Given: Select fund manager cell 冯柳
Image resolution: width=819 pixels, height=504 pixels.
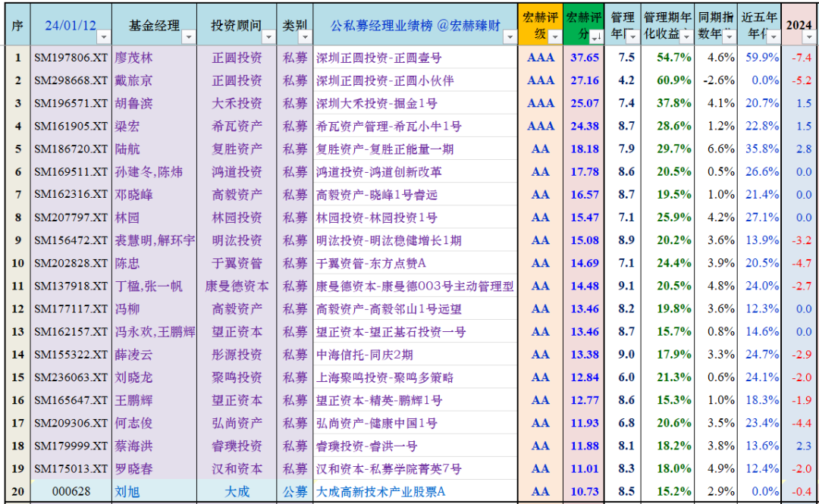Looking at the screenshot, I should 155,308.
